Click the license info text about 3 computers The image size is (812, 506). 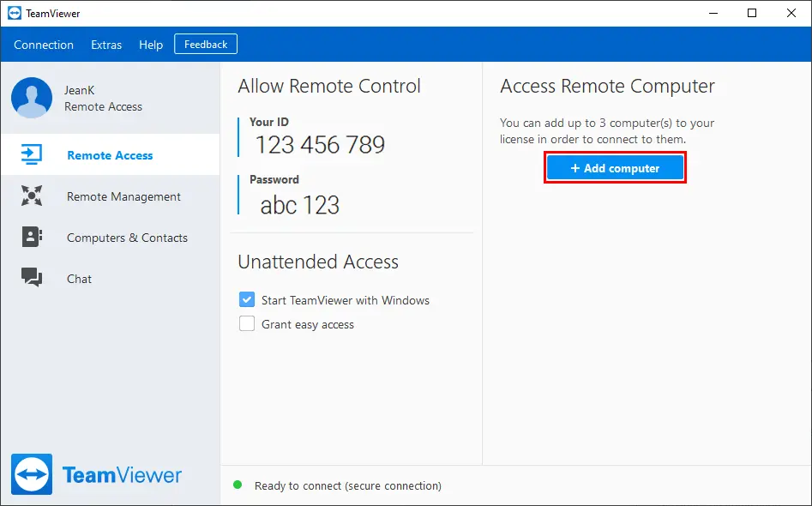tap(607, 131)
